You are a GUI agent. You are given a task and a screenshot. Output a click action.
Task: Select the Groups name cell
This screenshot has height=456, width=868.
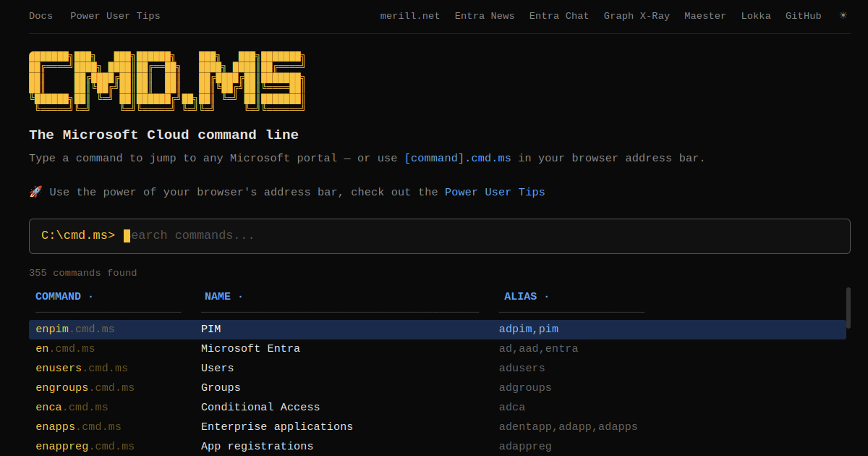tap(221, 388)
